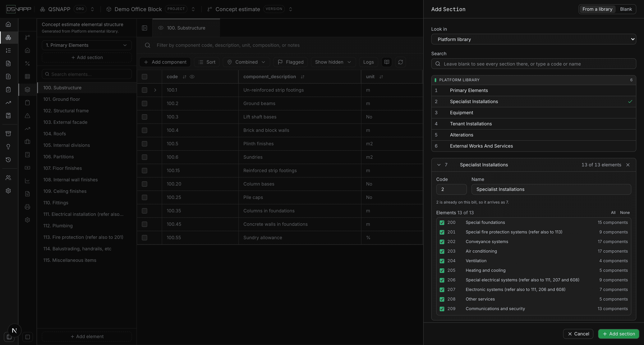Click the section search field in Add Section

tap(533, 64)
